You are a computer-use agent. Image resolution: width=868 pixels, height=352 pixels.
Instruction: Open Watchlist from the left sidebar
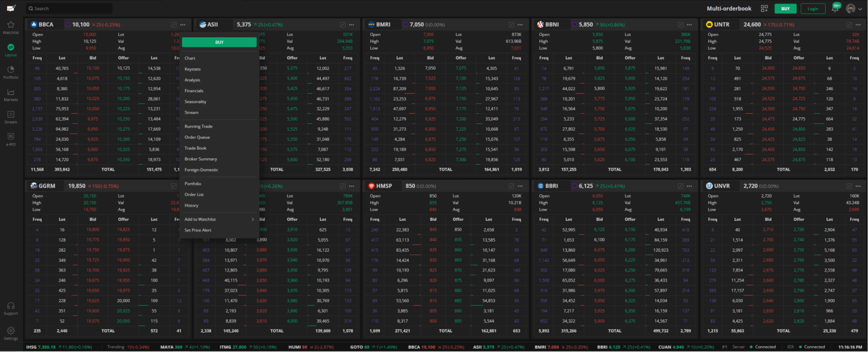coord(11,28)
